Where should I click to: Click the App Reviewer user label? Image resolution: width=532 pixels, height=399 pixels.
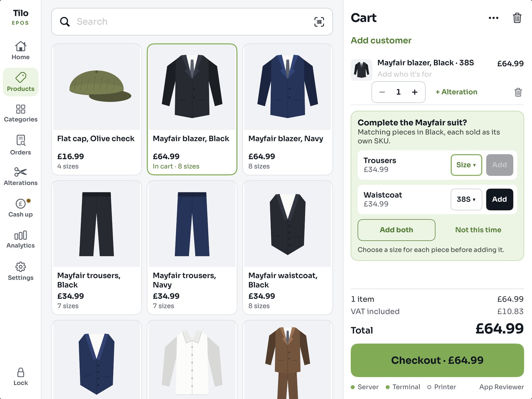click(x=501, y=387)
